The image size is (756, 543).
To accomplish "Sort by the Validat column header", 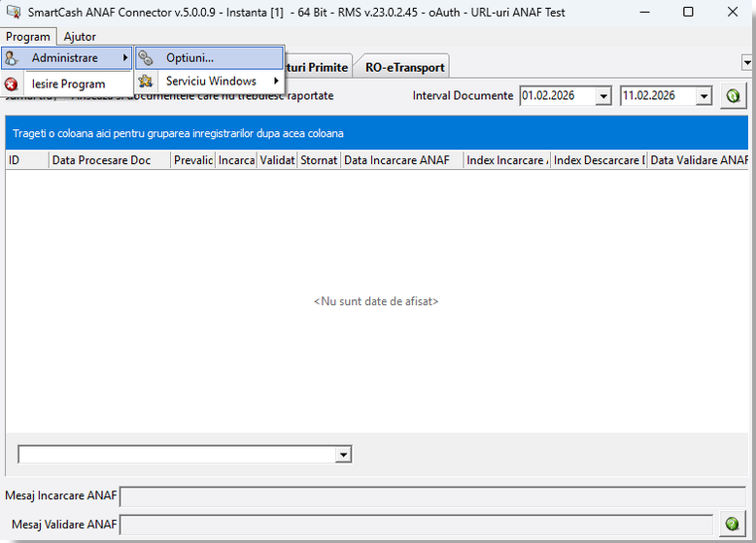I will click(x=277, y=160).
